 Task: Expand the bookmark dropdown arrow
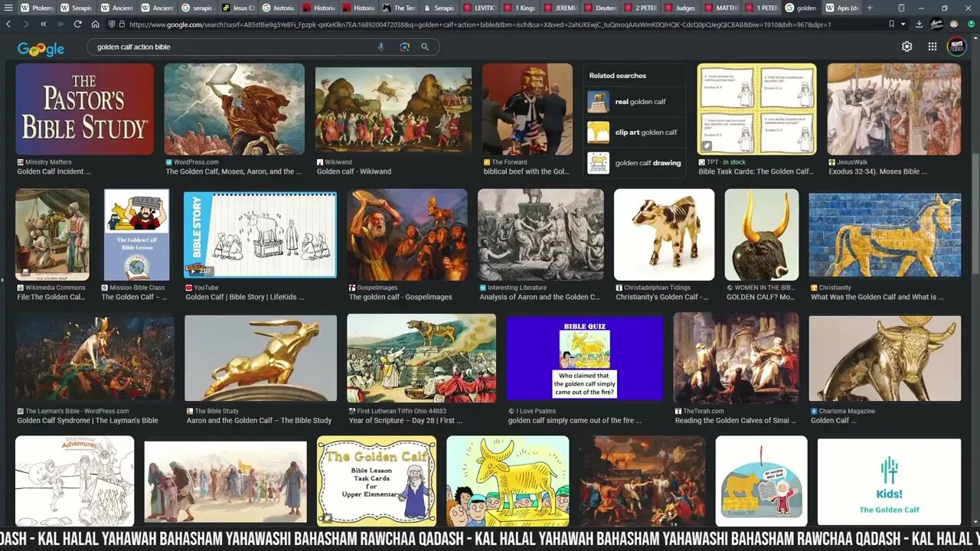[x=903, y=24]
